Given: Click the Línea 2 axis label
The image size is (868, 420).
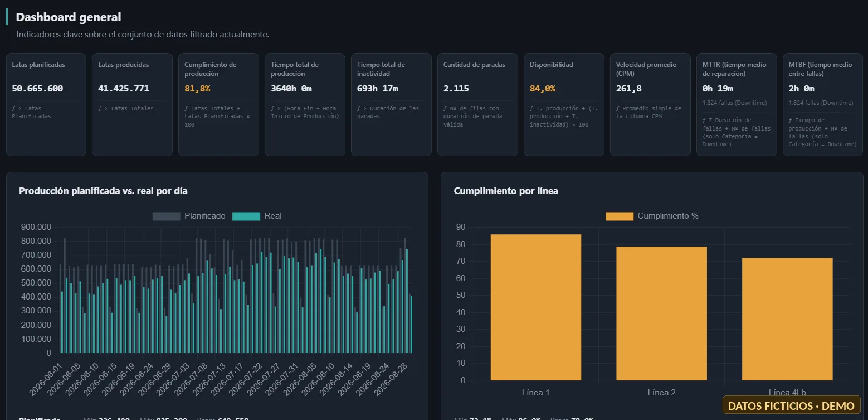Looking at the screenshot, I should coord(661,393).
